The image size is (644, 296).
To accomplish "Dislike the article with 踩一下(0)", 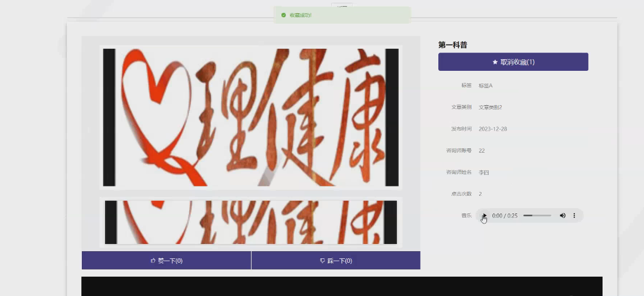I will click(336, 260).
